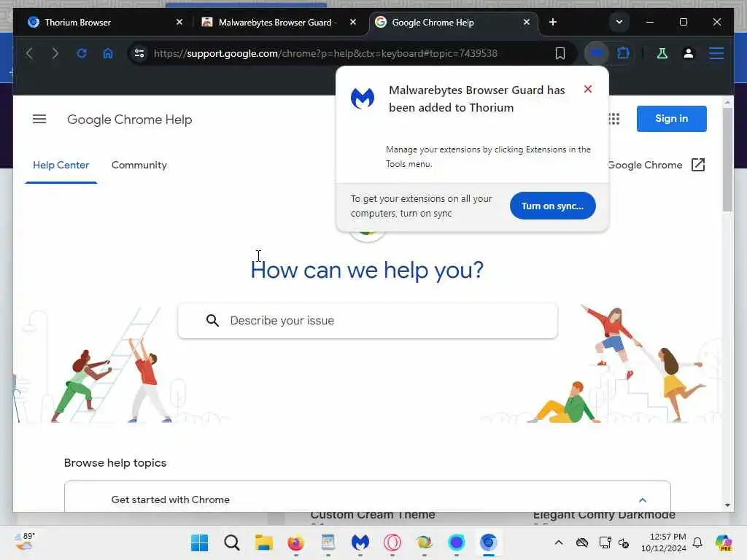Select the Google Chrome Help tab
Viewport: 747px width, 560px height.
coord(452,23)
